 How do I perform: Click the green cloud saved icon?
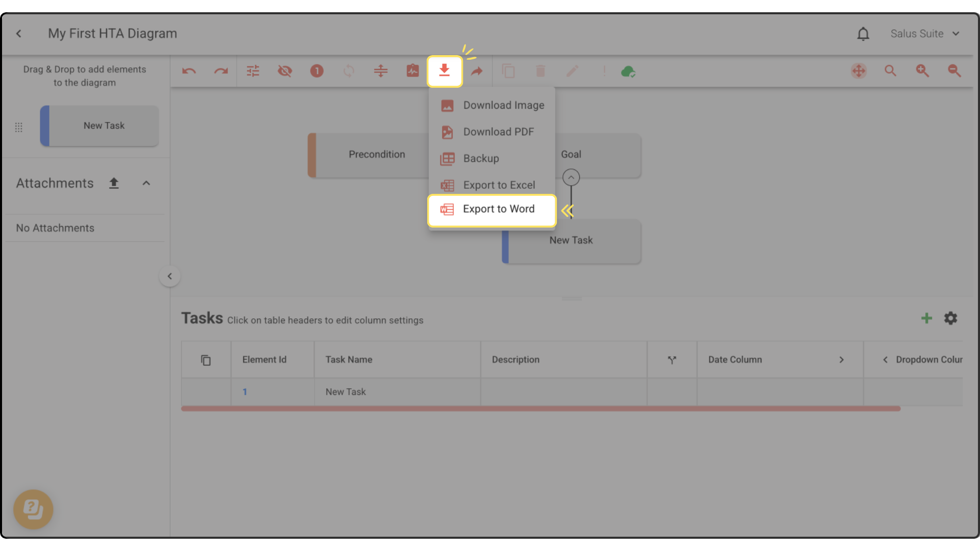tap(628, 71)
